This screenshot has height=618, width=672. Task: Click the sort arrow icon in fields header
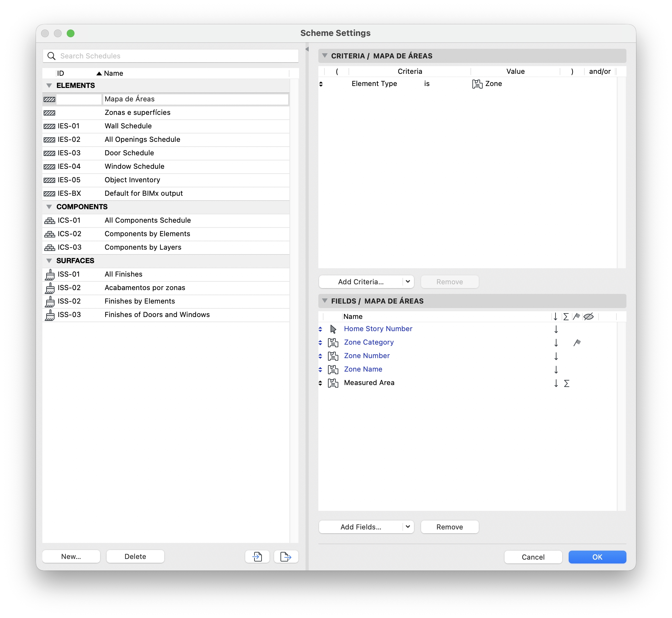[x=555, y=316]
